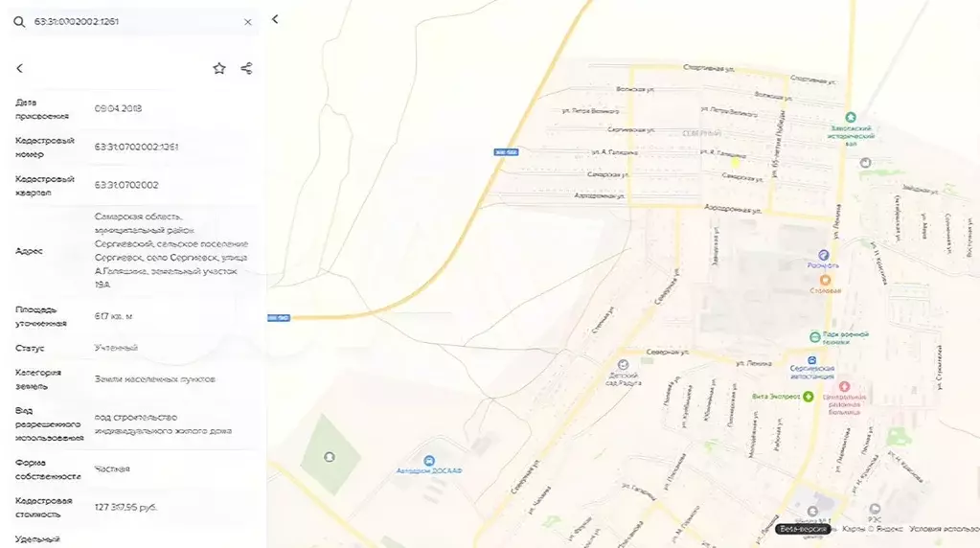The image size is (980, 548).
Task: Select cadastral cost value 127 317,95 руб.
Action: pyautogui.click(x=125, y=507)
